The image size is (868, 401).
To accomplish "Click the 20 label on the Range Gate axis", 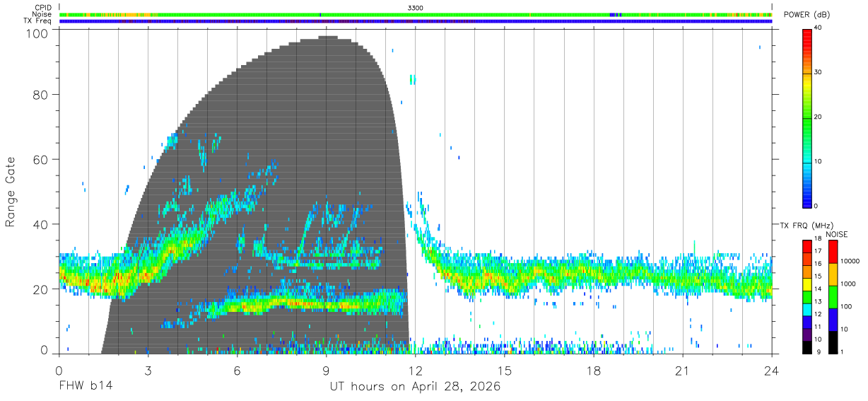I will click(x=42, y=289).
